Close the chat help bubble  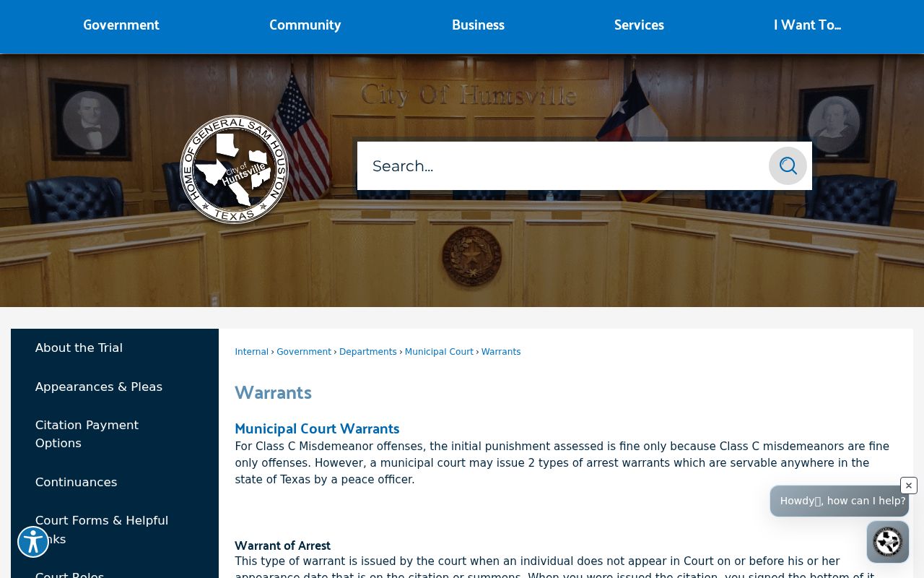pyautogui.click(x=909, y=486)
